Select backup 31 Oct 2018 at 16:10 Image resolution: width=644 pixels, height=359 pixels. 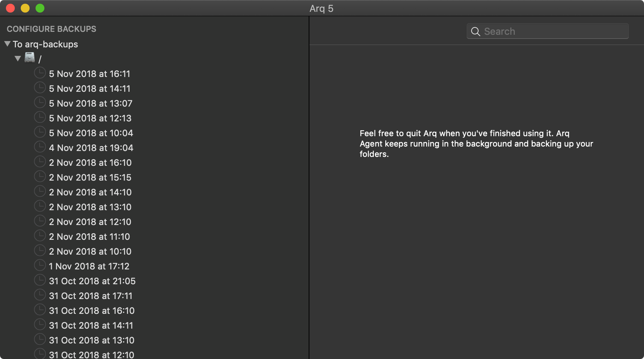[92, 311]
